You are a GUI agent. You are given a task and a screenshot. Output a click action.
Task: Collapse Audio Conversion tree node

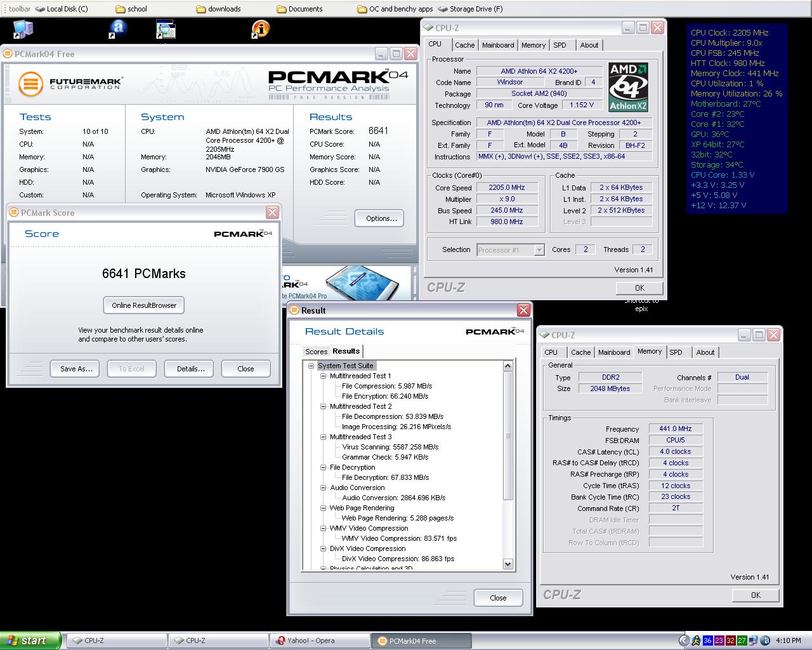pyautogui.click(x=323, y=488)
